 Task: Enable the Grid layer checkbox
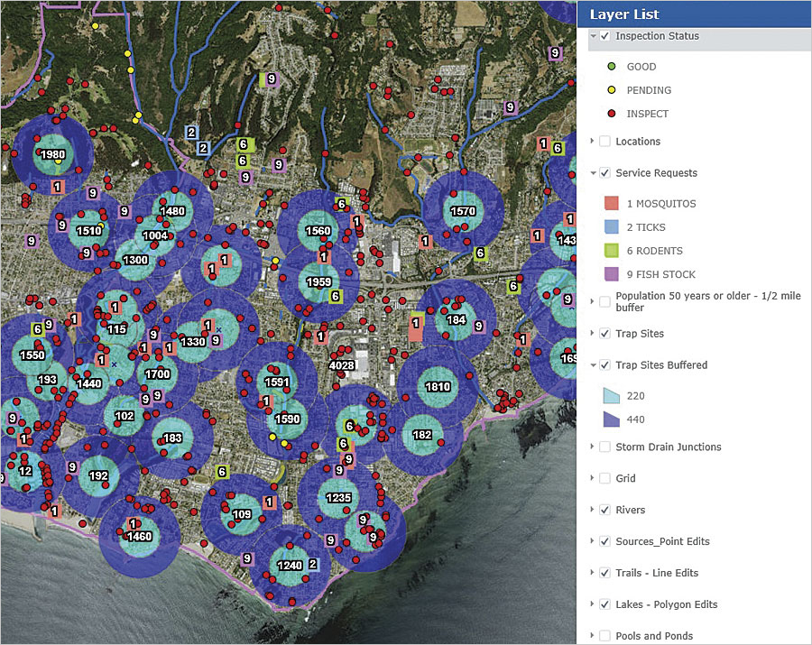(x=604, y=478)
